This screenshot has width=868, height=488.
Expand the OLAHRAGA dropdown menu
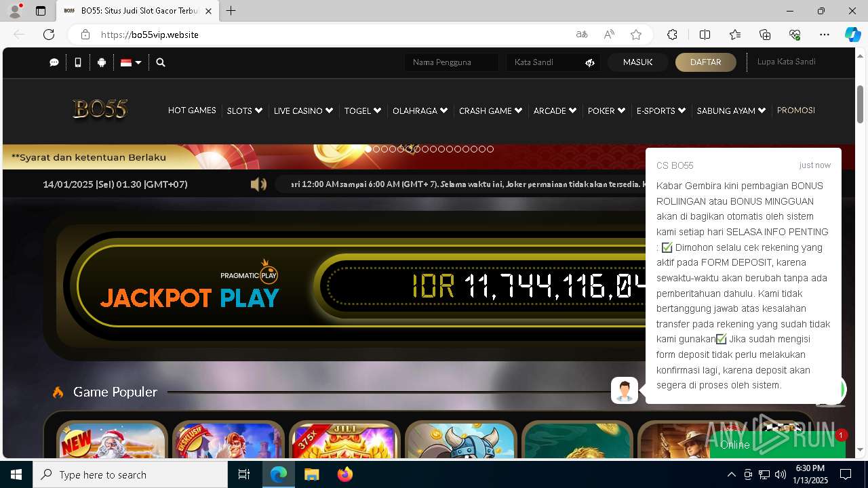420,110
